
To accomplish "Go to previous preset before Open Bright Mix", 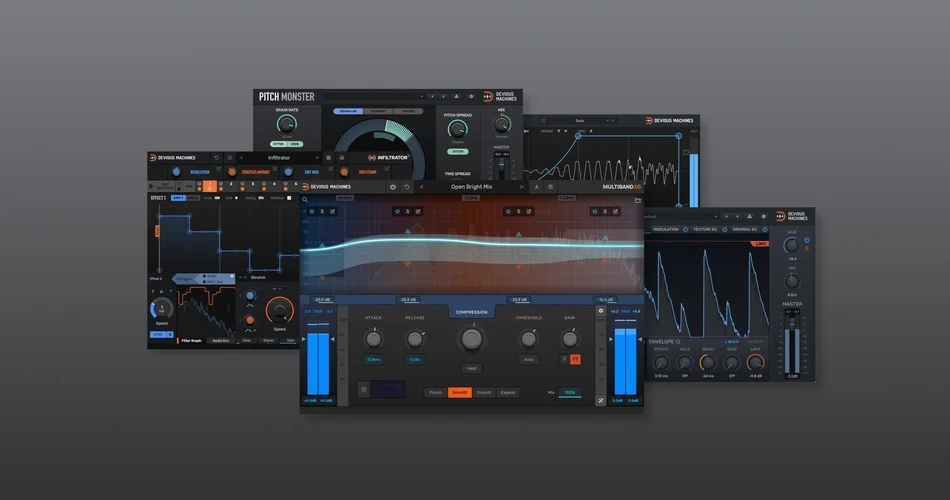I will [x=421, y=187].
